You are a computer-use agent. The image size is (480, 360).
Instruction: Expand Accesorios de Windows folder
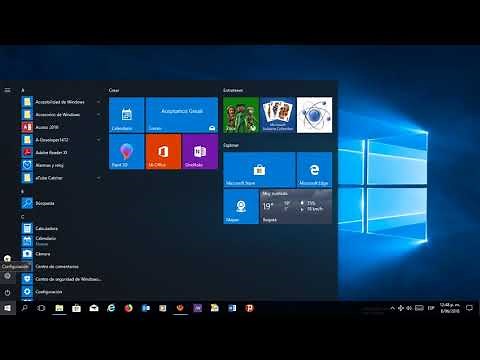coord(62,115)
